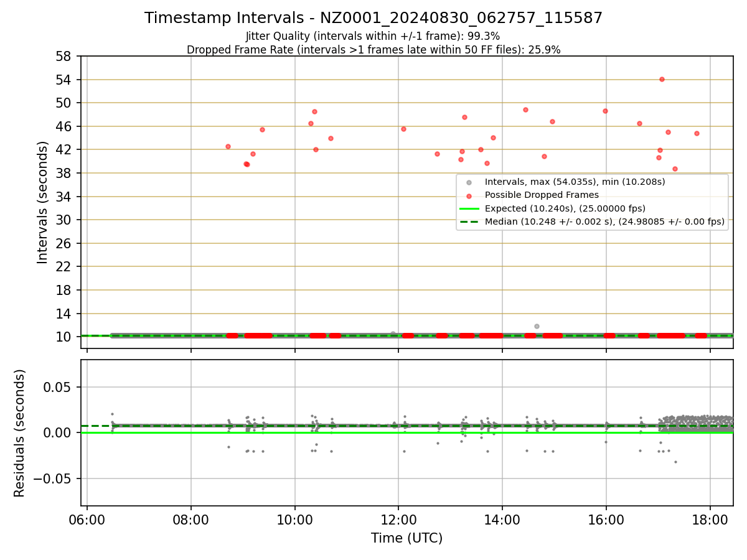The width and height of the screenshot is (747, 560).
Task: Click the x-axis tick label 18:00
Action: (710, 518)
